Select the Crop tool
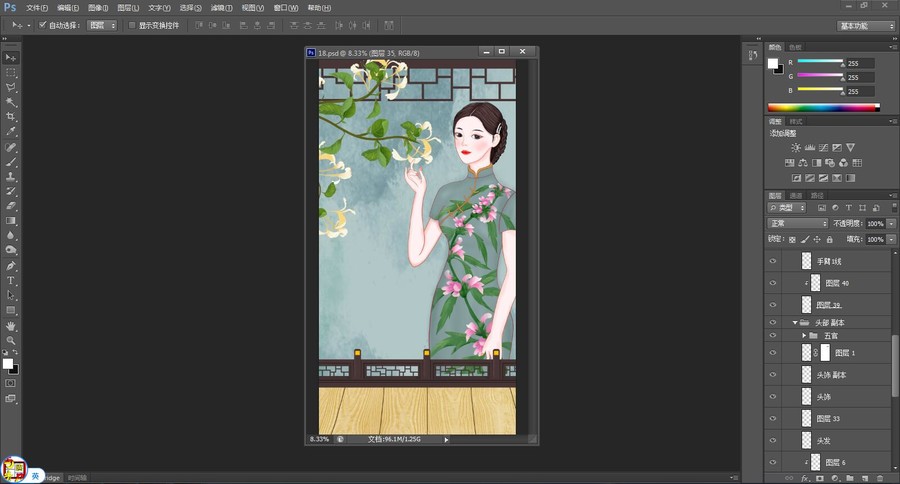This screenshot has width=900, height=484. click(10, 117)
